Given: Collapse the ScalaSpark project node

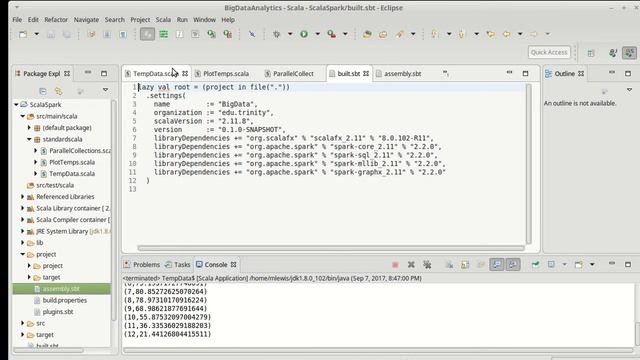Looking at the screenshot, I should pyautogui.click(x=16, y=104).
